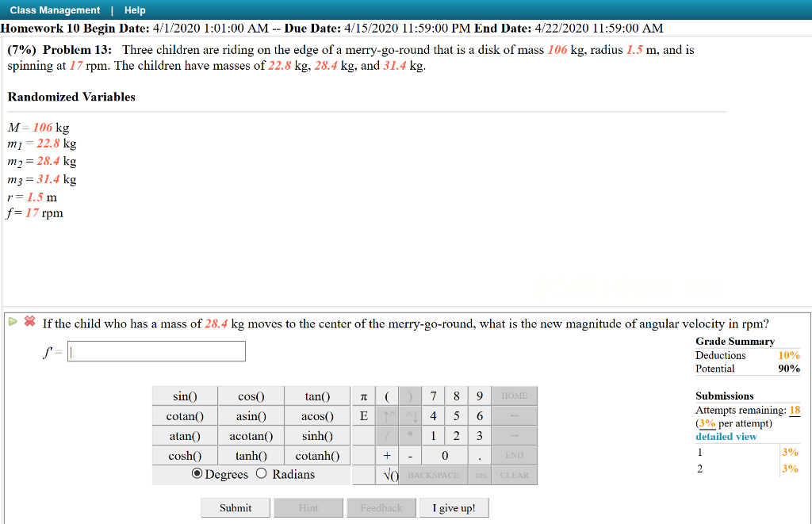Submit your answer
The height and width of the screenshot is (524, 812).
coord(235,507)
